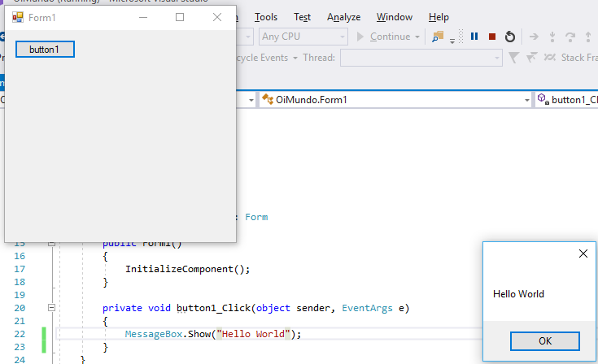Screen dimensions: 598x364
Task: Click the debug toolbar drag handle
Action: (x=461, y=37)
